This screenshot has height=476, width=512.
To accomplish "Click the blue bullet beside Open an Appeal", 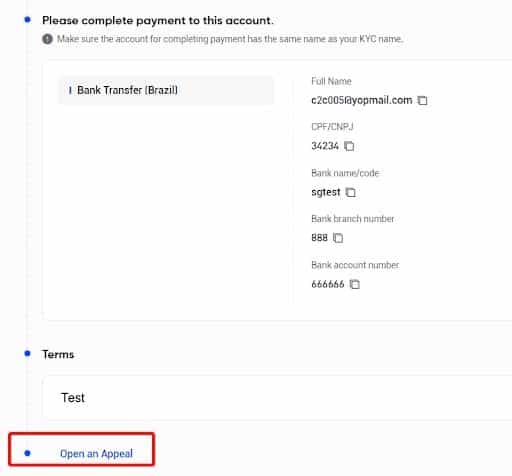I will click(x=28, y=453).
